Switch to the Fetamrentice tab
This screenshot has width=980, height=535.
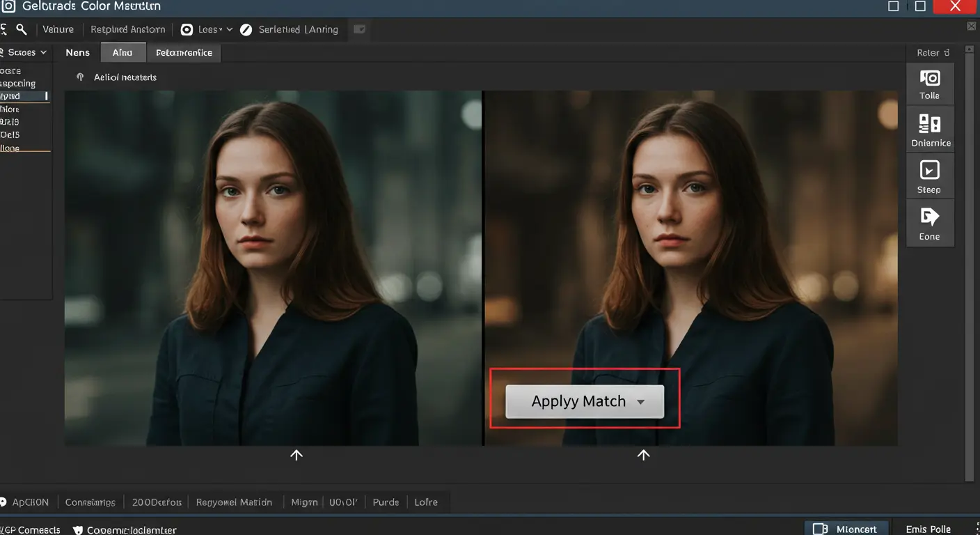184,52
